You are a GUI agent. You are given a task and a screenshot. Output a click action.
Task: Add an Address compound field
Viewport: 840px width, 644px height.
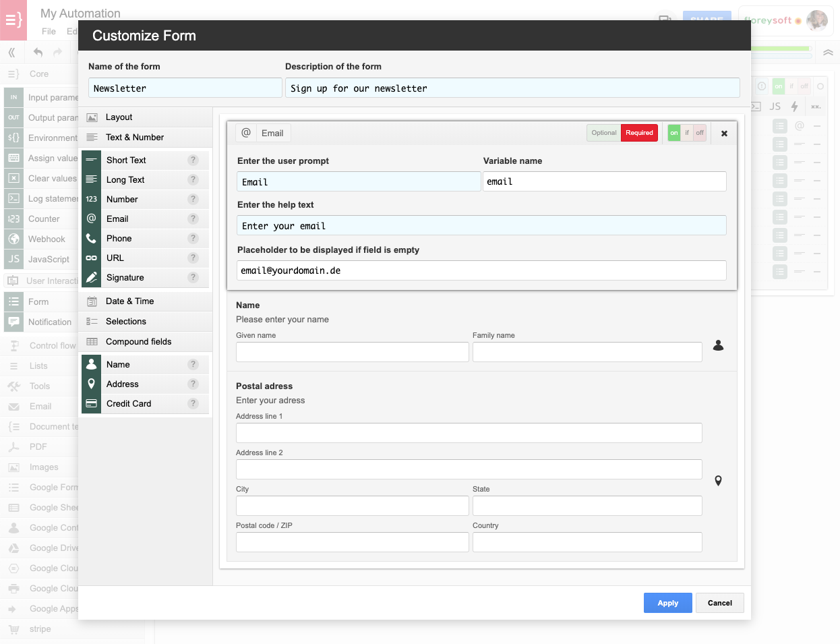point(145,384)
